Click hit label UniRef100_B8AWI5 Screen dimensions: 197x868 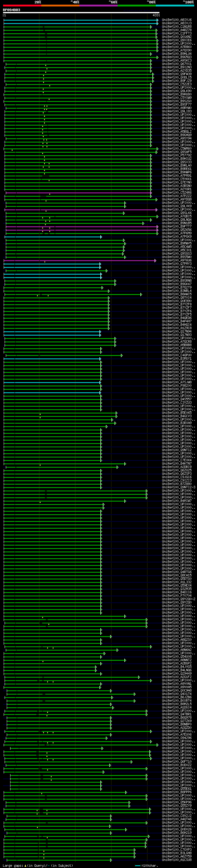[x=177, y=294]
